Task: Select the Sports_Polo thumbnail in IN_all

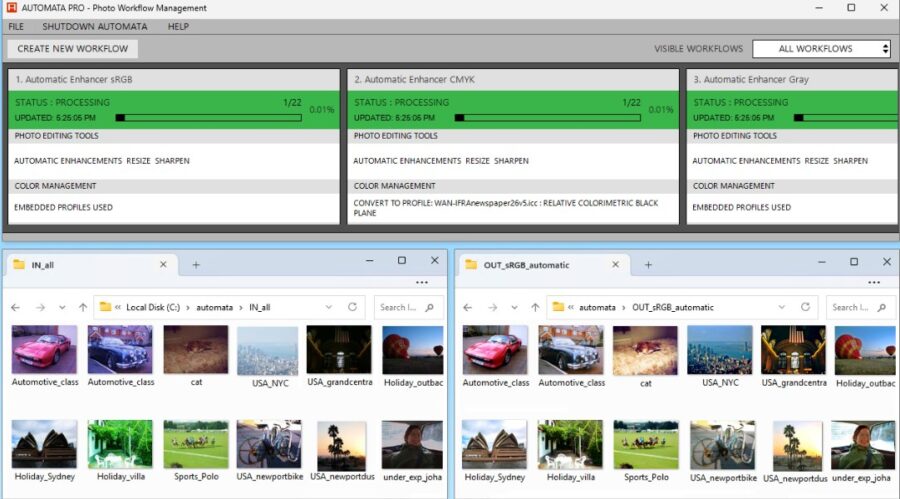Action: (196, 444)
